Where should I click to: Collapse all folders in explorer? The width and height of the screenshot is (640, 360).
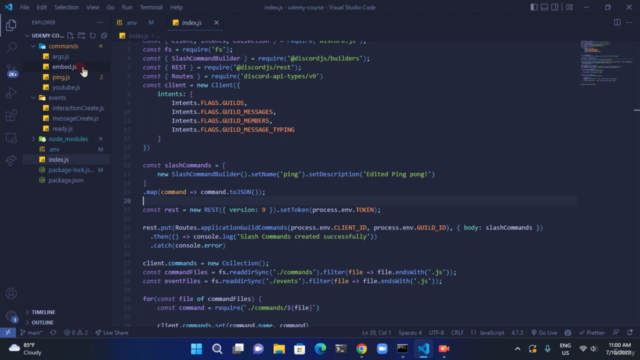104,36
